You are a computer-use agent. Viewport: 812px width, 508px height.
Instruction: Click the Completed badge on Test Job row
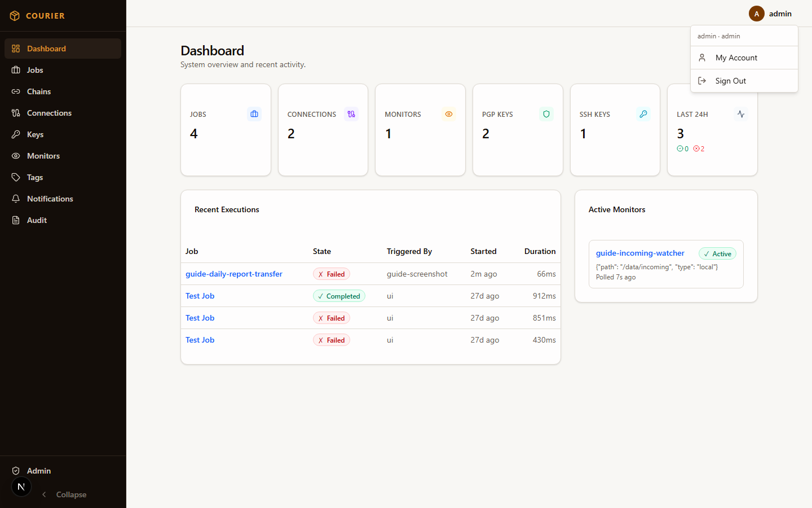[x=339, y=296]
